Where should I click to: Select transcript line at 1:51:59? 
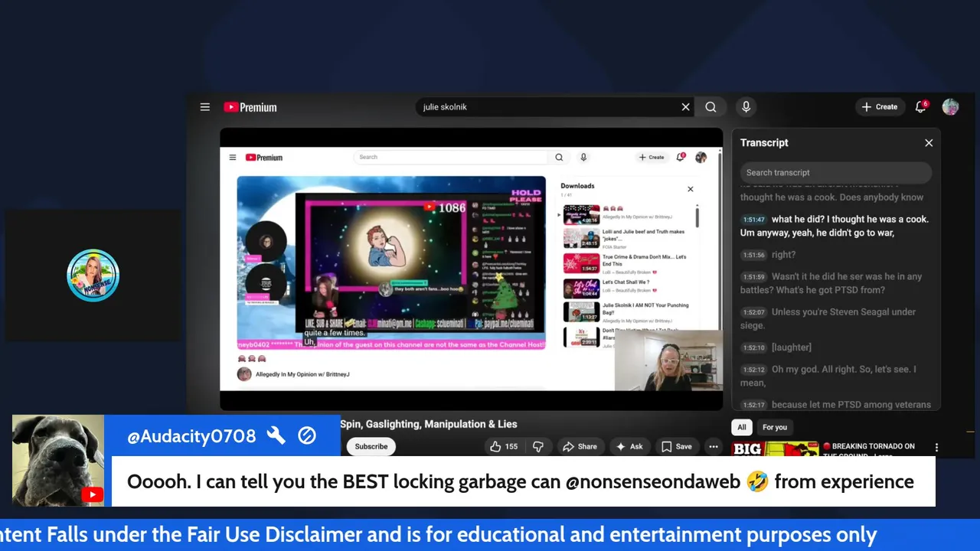point(835,283)
